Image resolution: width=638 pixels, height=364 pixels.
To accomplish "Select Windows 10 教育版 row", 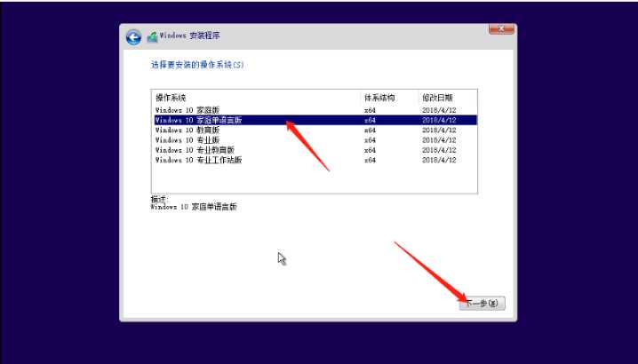I will pyautogui.click(x=315, y=131).
